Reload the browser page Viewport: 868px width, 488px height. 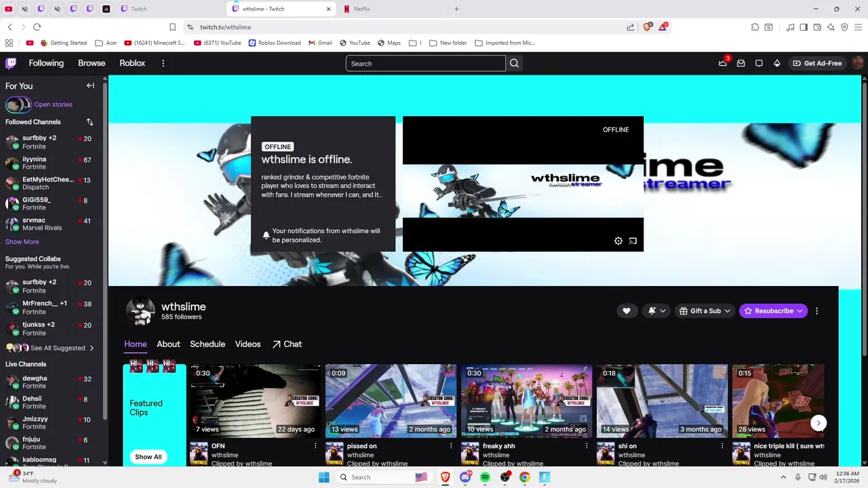click(37, 27)
